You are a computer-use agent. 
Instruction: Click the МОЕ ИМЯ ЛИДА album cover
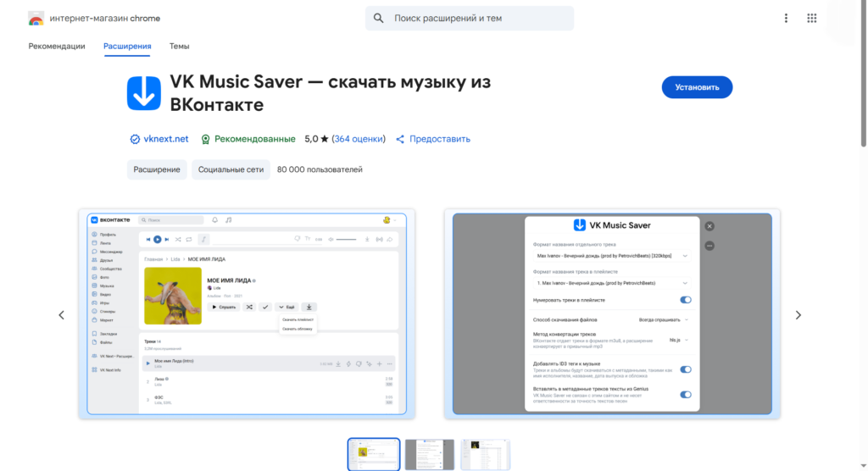pyautogui.click(x=173, y=296)
